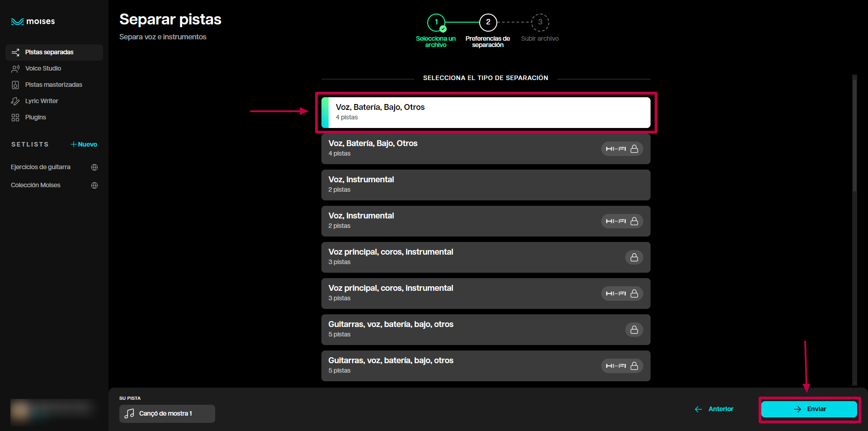Click Anterior to go back
868x431 pixels.
tap(714, 409)
